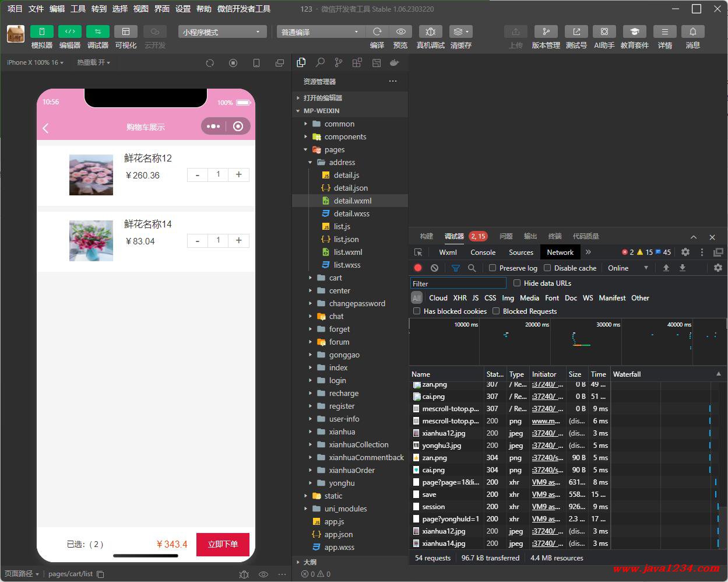The image size is (728, 582).
Task: Open the mini program capsule menu dots
Action: 213,127
